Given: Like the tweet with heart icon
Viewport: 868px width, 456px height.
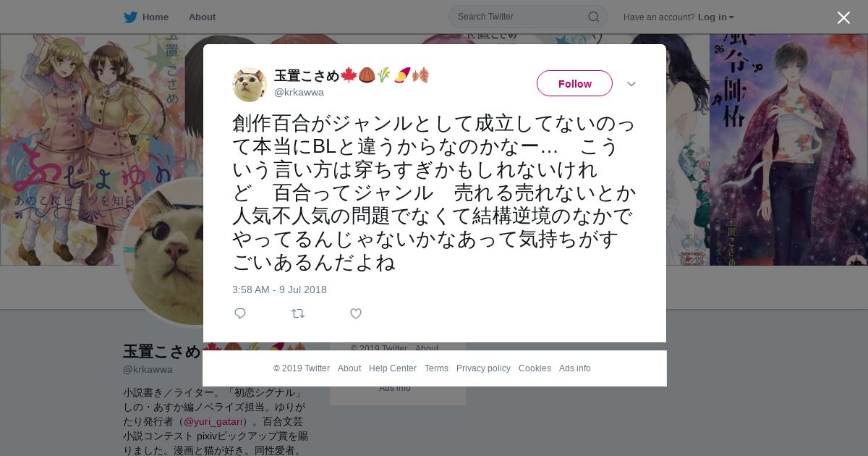Looking at the screenshot, I should [356, 313].
